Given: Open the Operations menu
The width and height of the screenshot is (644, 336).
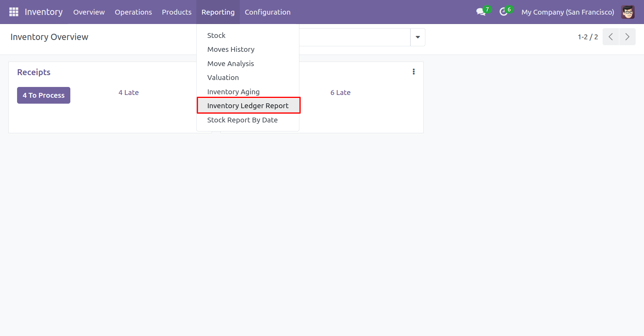Looking at the screenshot, I should (x=133, y=12).
